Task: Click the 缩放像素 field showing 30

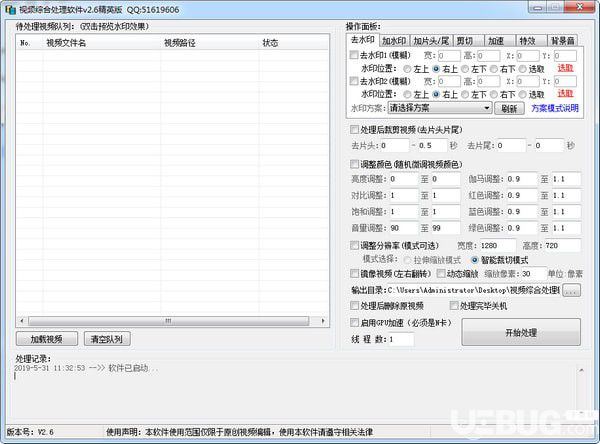Action: tap(533, 274)
